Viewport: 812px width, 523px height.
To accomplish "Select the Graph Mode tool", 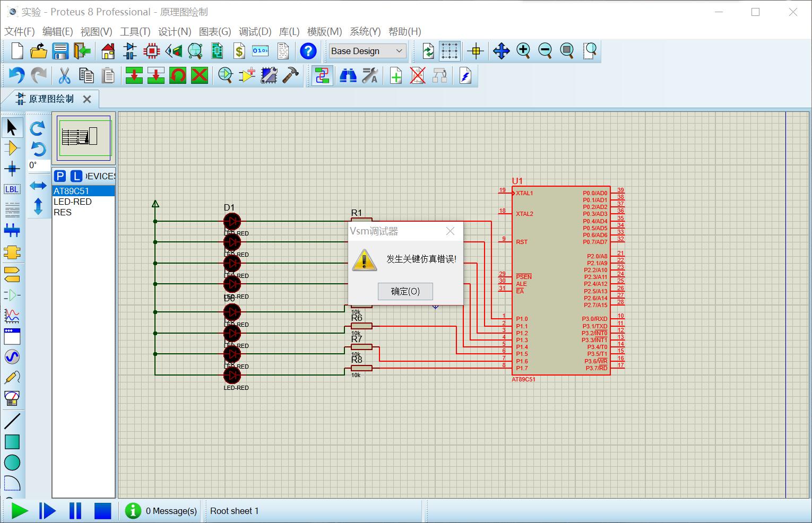I will click(12, 316).
